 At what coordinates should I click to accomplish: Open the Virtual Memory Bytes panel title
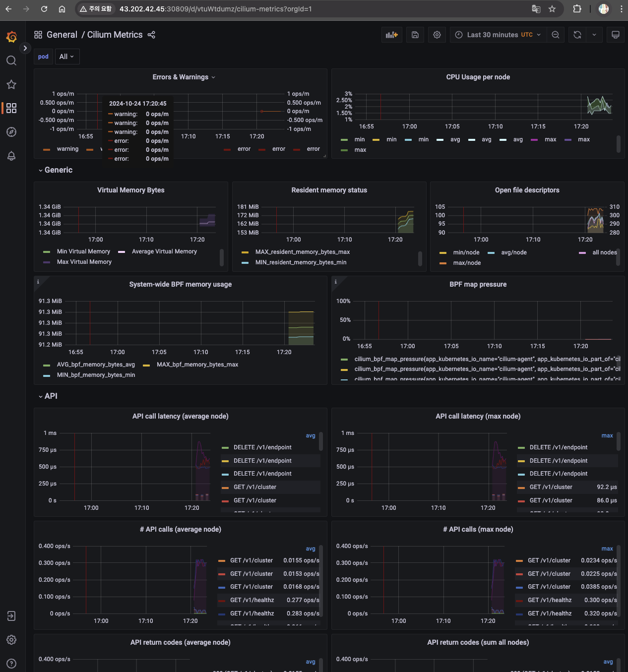pyautogui.click(x=131, y=190)
